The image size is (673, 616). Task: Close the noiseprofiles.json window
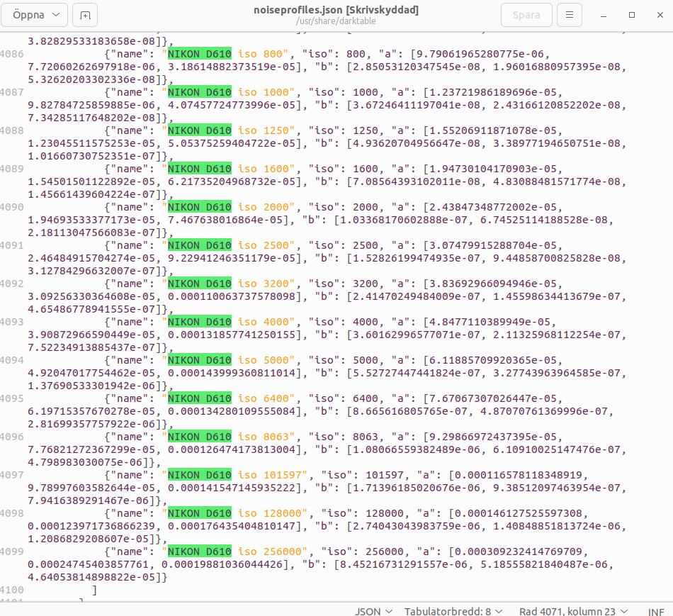[660, 15]
